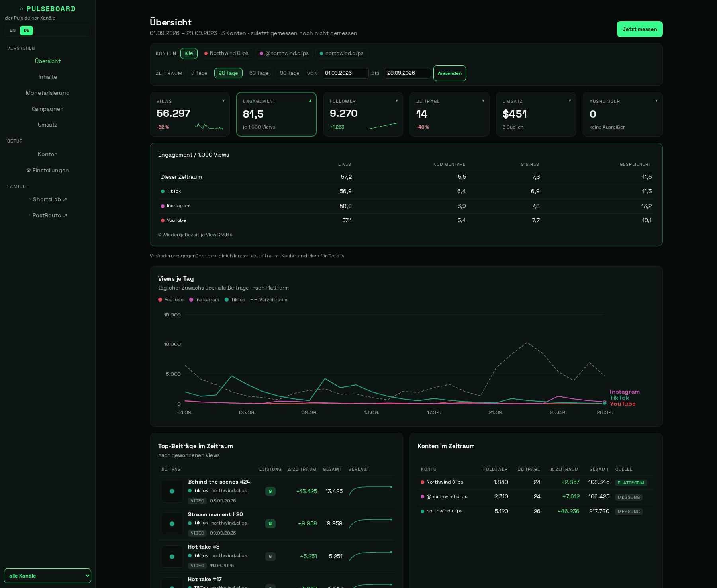Screen dimensions: 717x588
Task: Expand the Follower tile arrow
Action: [x=397, y=101]
